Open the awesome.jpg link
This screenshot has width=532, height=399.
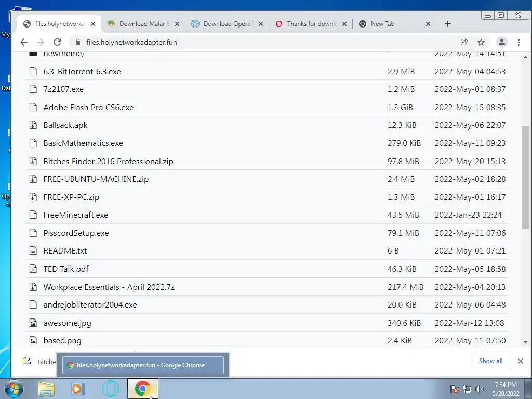[x=67, y=323]
